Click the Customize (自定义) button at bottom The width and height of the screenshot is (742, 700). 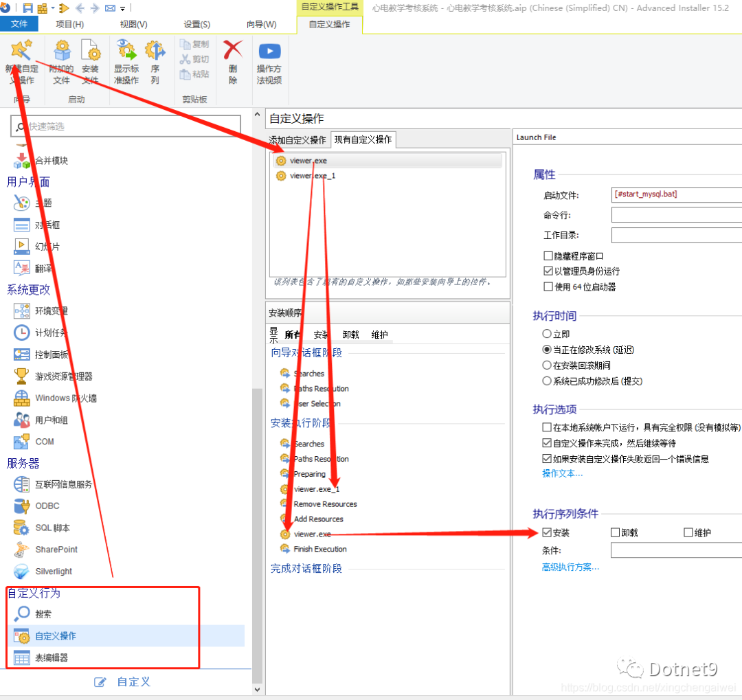[122, 682]
